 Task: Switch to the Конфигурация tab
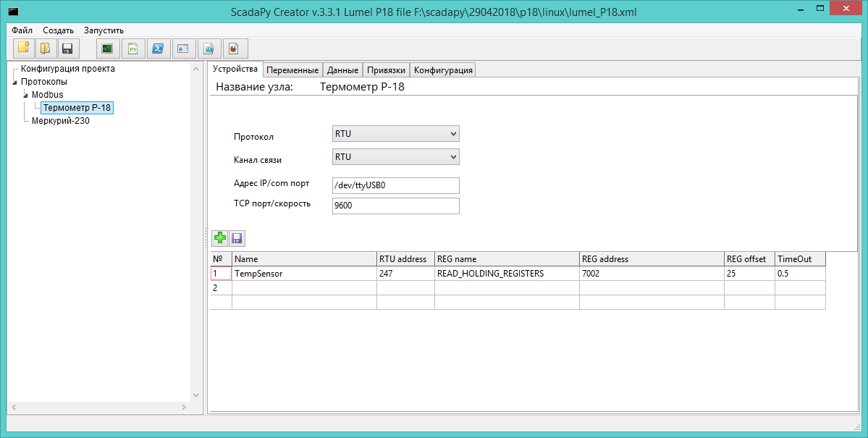pyautogui.click(x=443, y=70)
